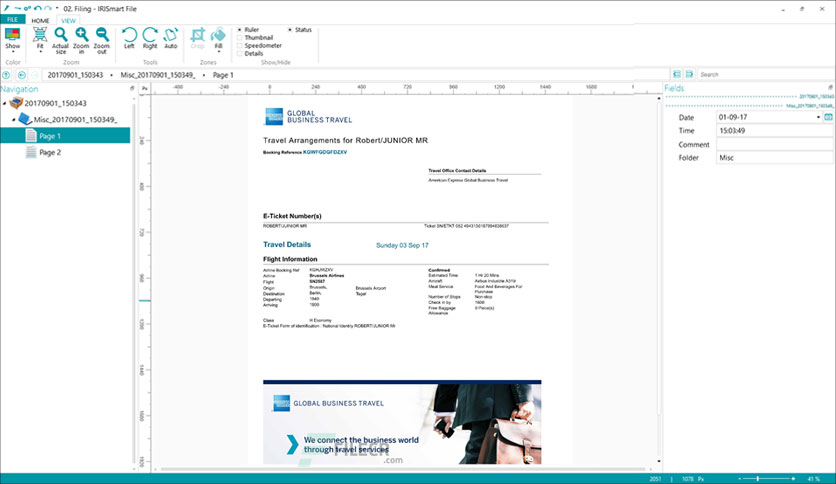Open the calendar icon next to Date
Image resolution: width=836 pixels, height=484 pixels.
[x=829, y=117]
